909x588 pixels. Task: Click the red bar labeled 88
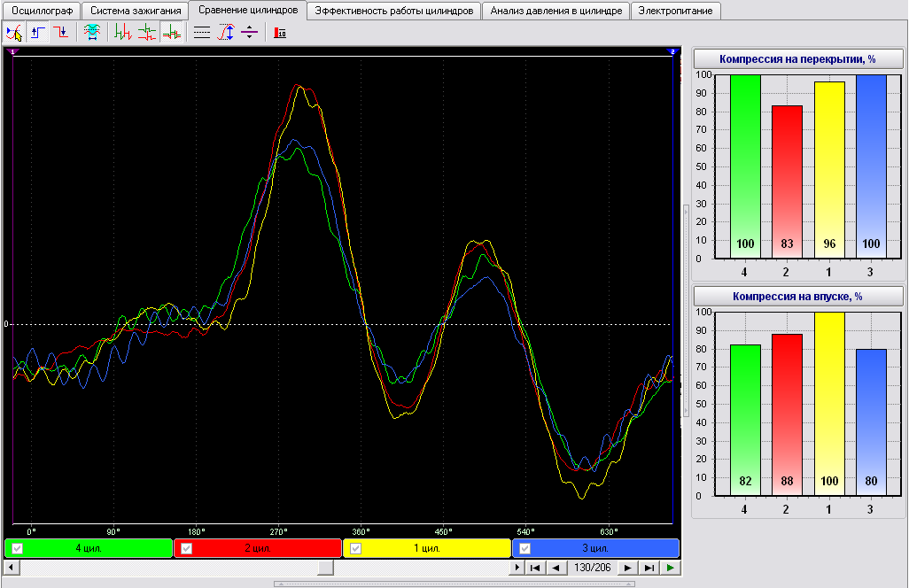click(x=787, y=414)
